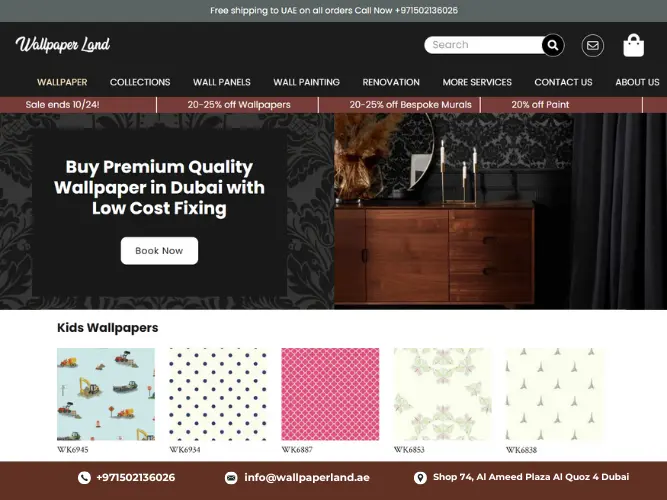Select the WK6934 polka dot wallpaper
Image resolution: width=667 pixels, height=500 pixels.
pyautogui.click(x=218, y=394)
